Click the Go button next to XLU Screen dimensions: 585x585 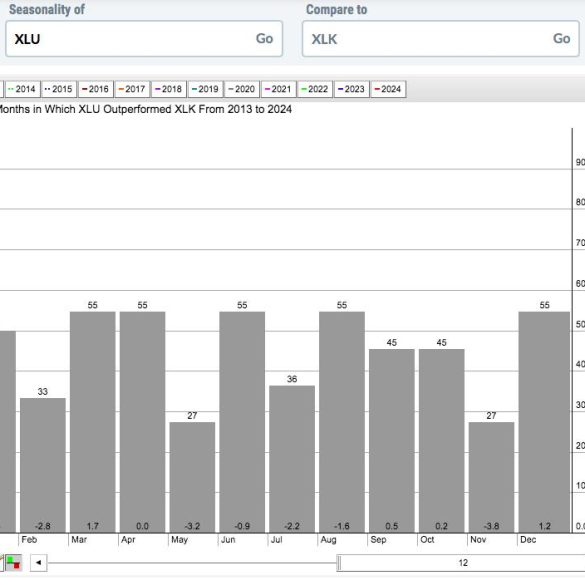pyautogui.click(x=264, y=38)
